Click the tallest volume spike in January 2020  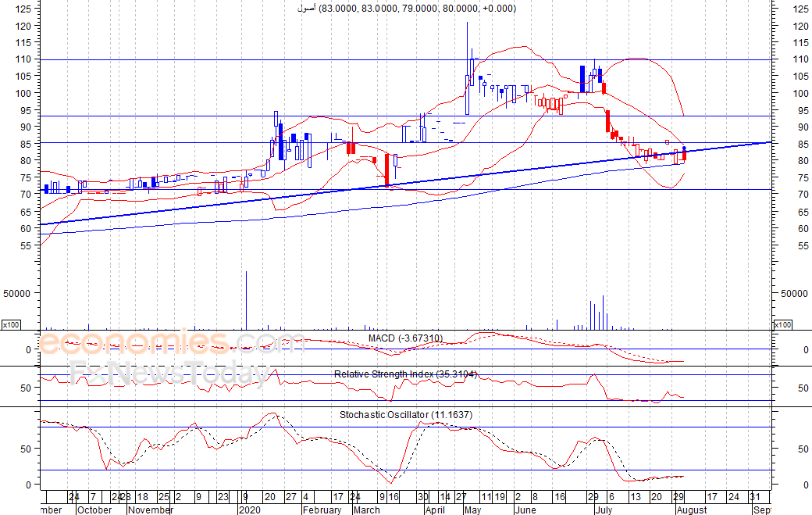[246, 301]
